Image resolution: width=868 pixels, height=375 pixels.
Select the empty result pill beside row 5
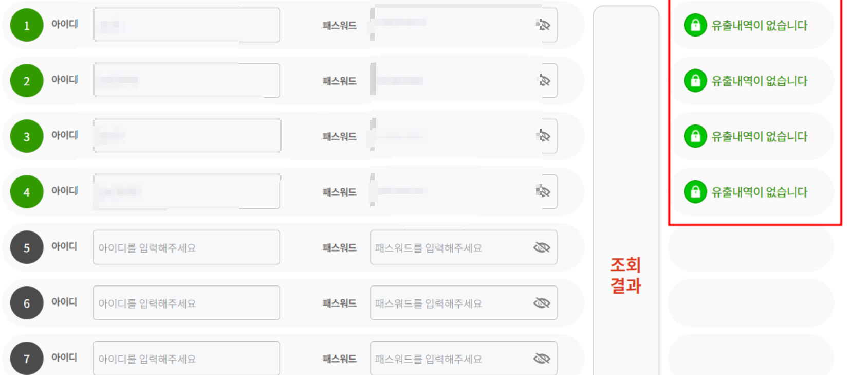[x=750, y=248]
